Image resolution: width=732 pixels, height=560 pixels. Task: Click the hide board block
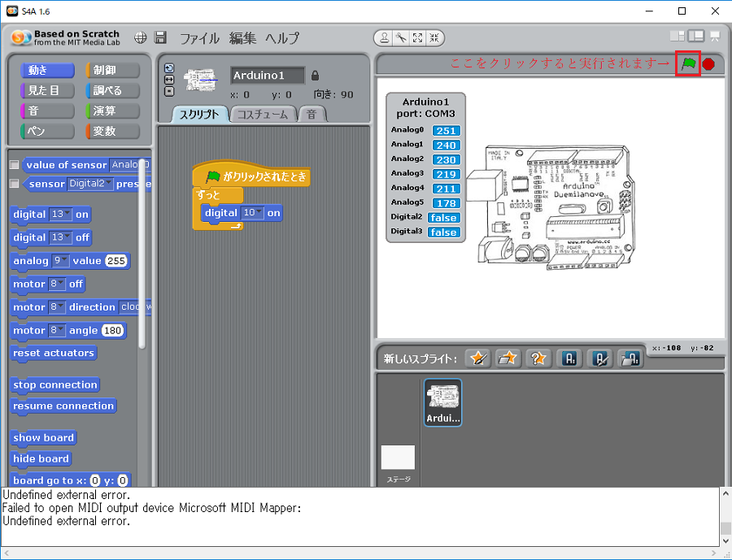[41, 458]
